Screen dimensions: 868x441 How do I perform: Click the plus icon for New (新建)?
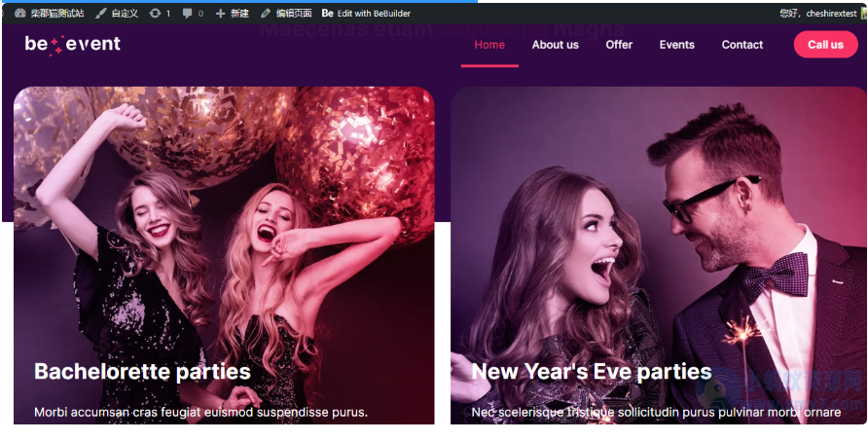point(220,14)
